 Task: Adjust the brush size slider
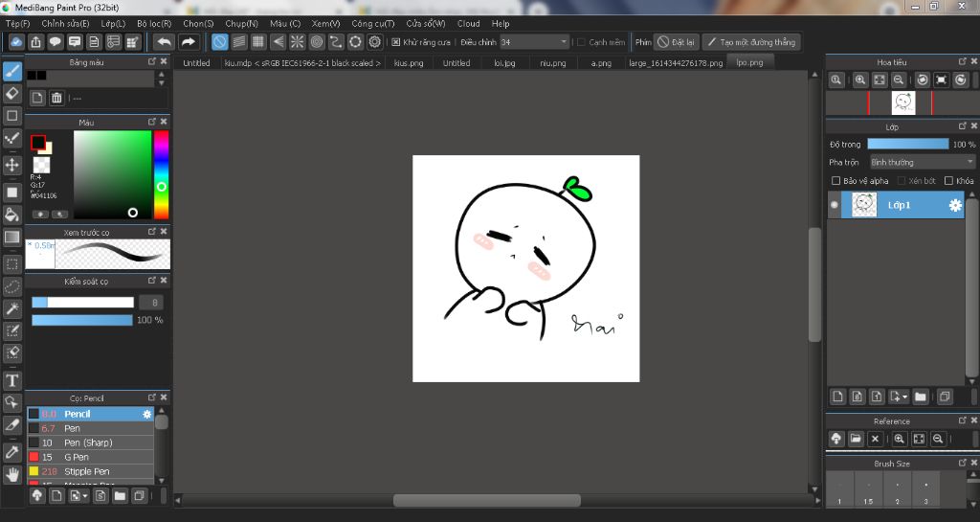pyautogui.click(x=82, y=303)
